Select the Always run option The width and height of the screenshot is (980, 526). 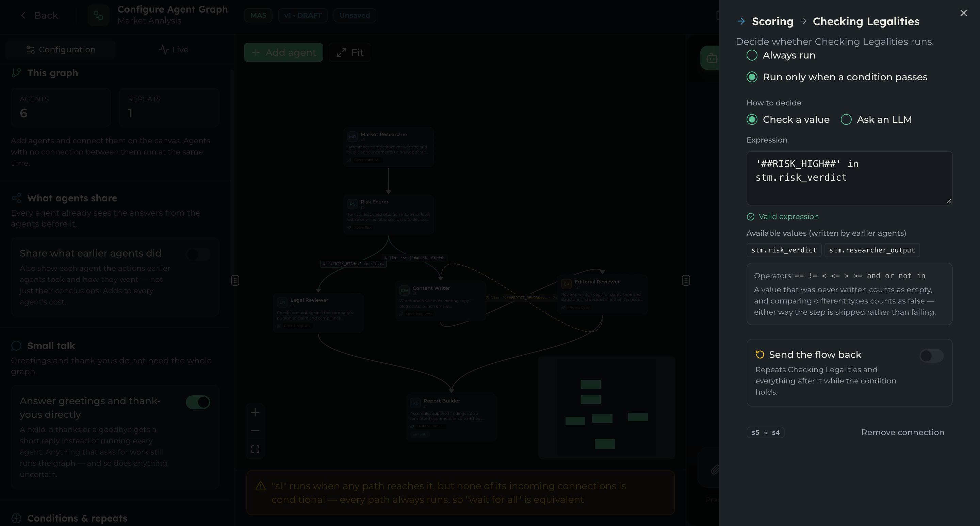coord(781,55)
